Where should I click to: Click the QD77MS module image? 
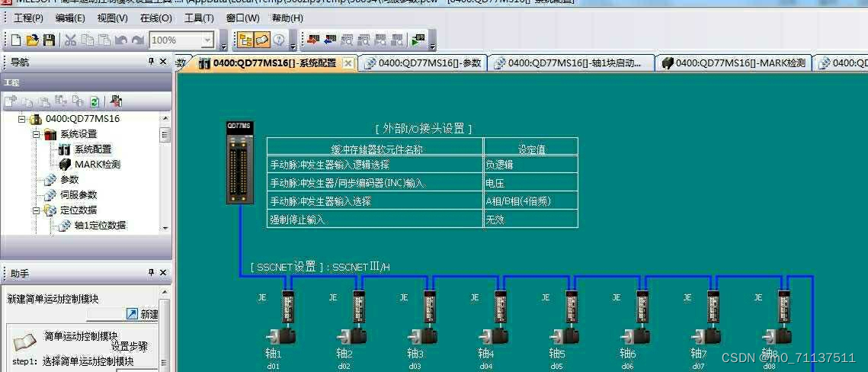coord(240,162)
